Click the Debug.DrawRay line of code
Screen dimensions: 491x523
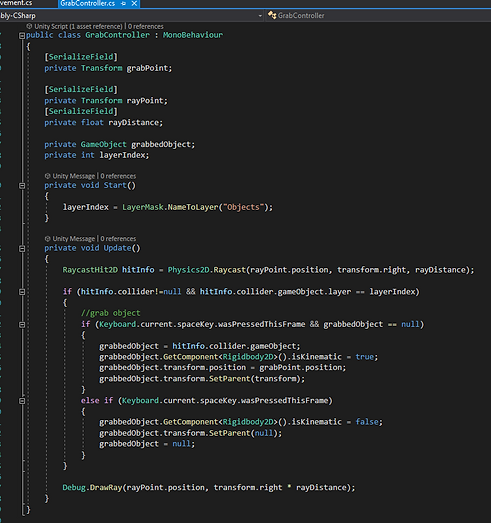point(209,488)
